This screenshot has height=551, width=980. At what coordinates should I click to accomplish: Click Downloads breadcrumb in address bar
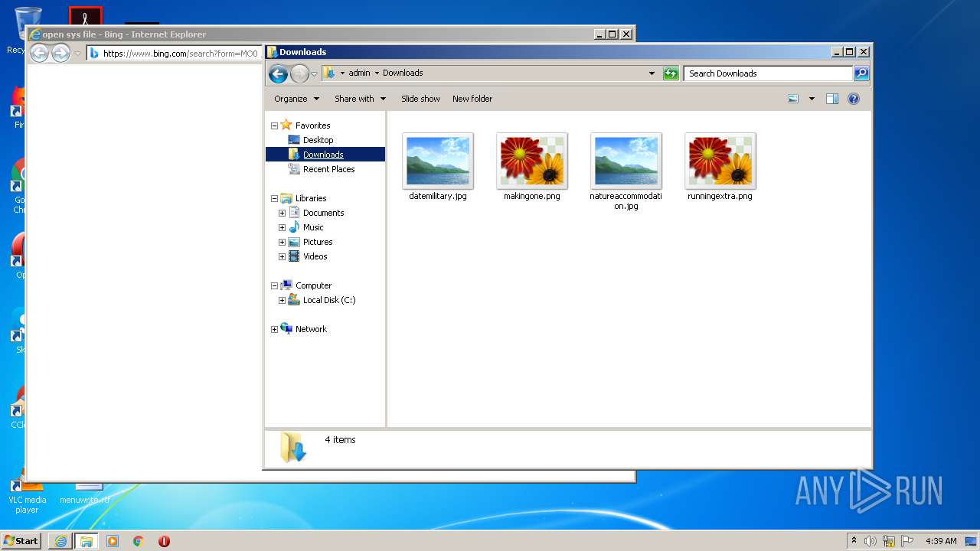pyautogui.click(x=403, y=73)
